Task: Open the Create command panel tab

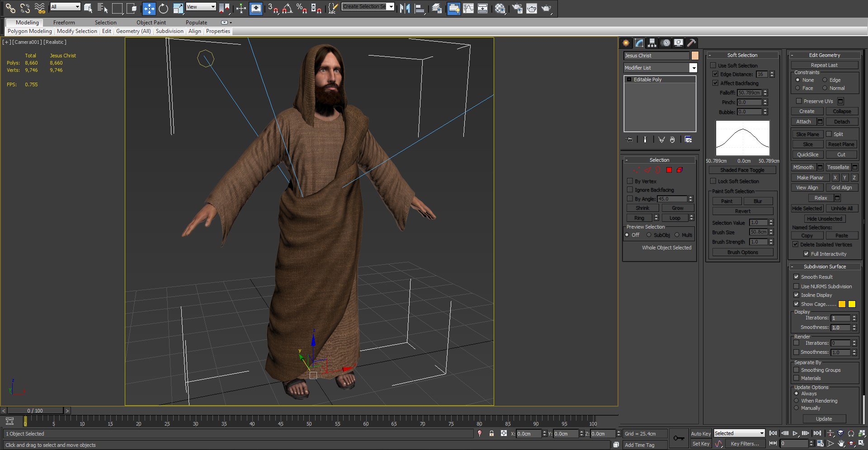Action: coord(626,43)
